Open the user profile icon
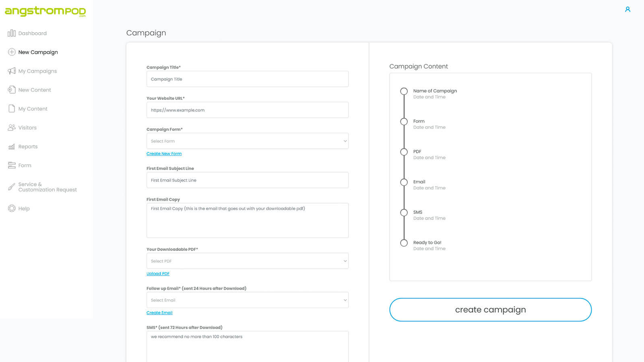Image resolution: width=644 pixels, height=362 pixels. click(627, 9)
